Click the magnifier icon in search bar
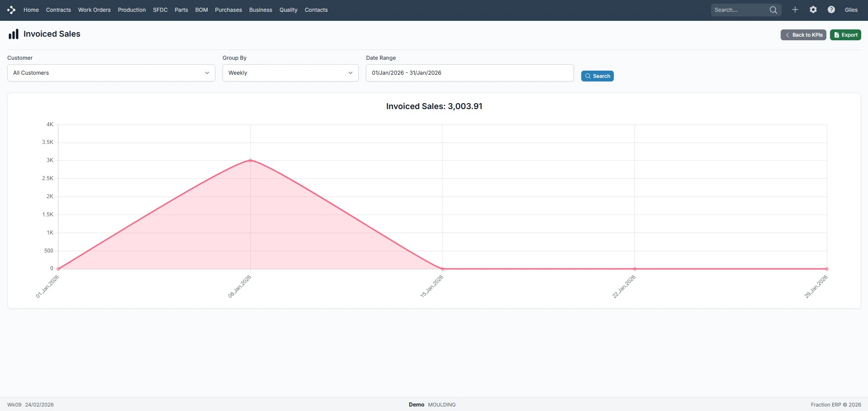The image size is (868, 411). 773,10
